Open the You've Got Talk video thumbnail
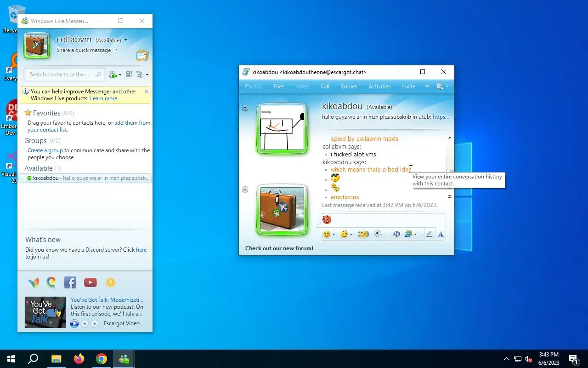This screenshot has width=588, height=368. pyautogui.click(x=45, y=312)
